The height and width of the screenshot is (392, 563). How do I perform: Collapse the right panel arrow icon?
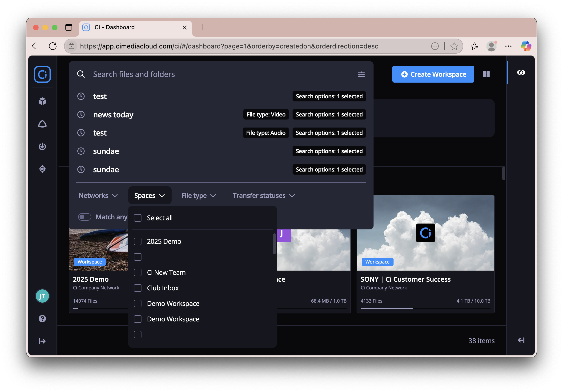[521, 340]
